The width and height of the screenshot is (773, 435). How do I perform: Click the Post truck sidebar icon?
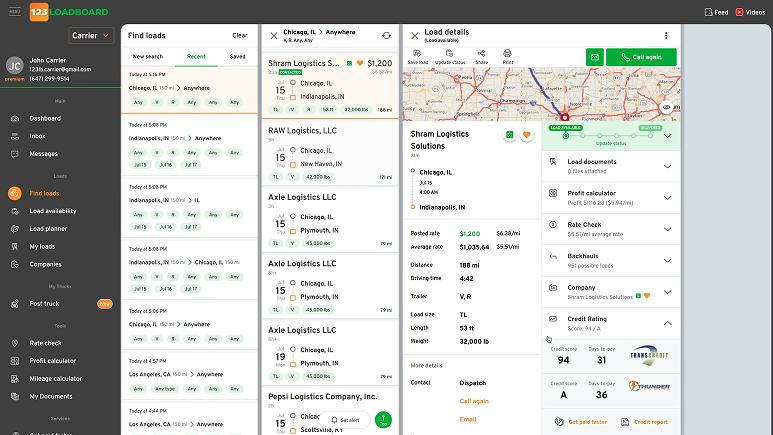click(x=15, y=304)
